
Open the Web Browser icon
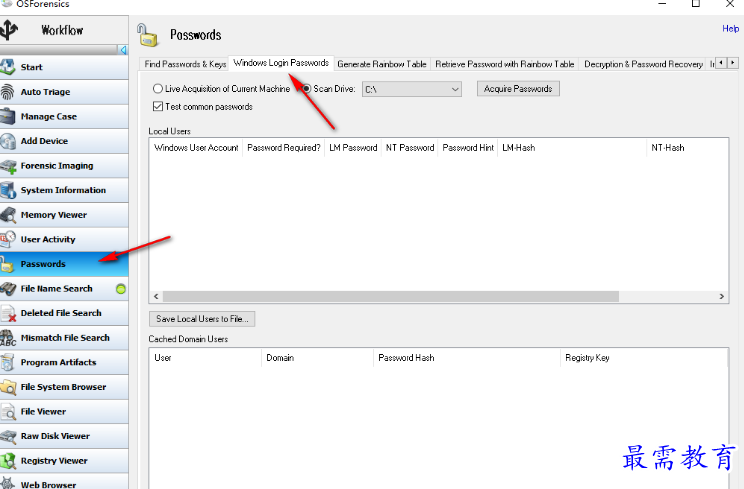point(8,483)
